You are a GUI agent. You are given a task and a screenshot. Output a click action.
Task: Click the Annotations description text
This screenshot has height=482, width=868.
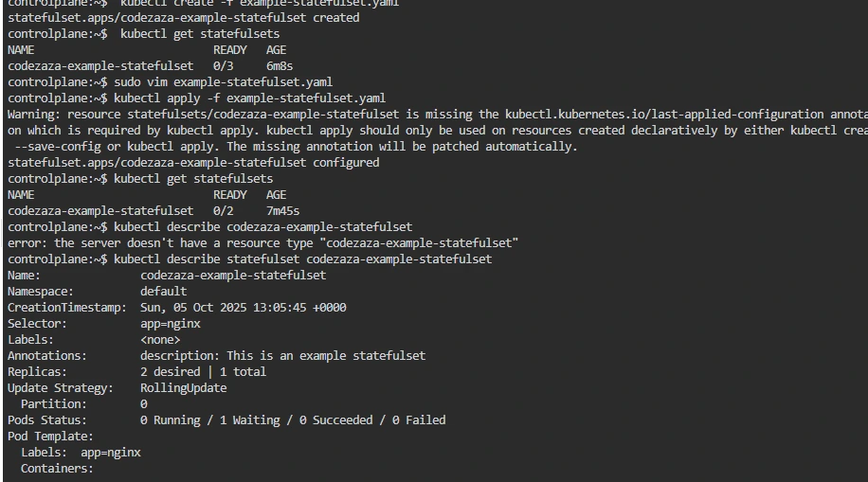[x=282, y=356]
